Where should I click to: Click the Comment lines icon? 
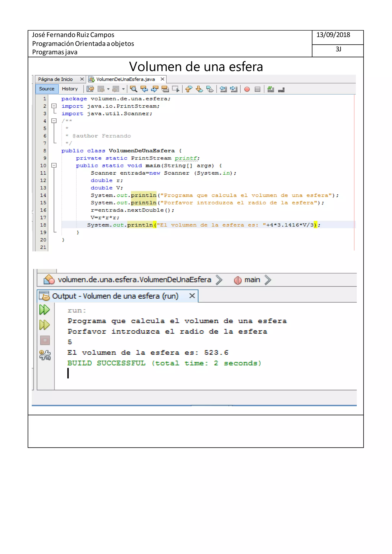pos(271,89)
